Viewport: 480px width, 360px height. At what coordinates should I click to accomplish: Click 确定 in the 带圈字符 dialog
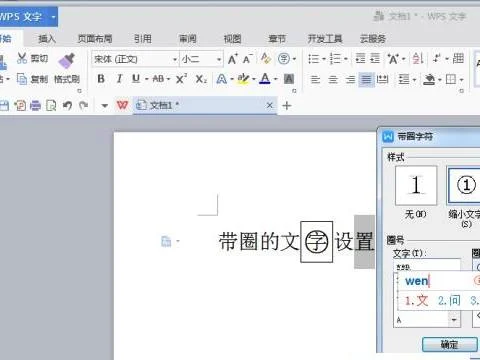pyautogui.click(x=450, y=344)
